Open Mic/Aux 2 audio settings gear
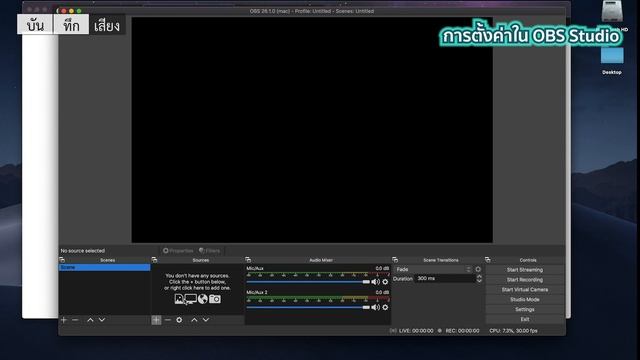Image resolution: width=640 pixels, height=360 pixels. (x=385, y=307)
